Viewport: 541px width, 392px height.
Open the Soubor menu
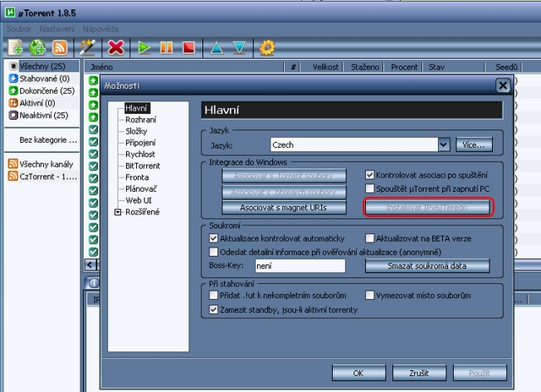19,29
